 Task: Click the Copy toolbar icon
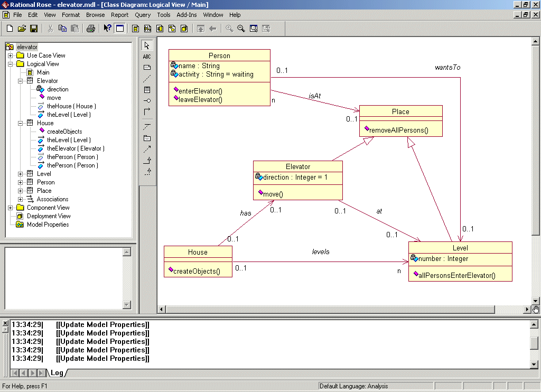click(x=62, y=29)
